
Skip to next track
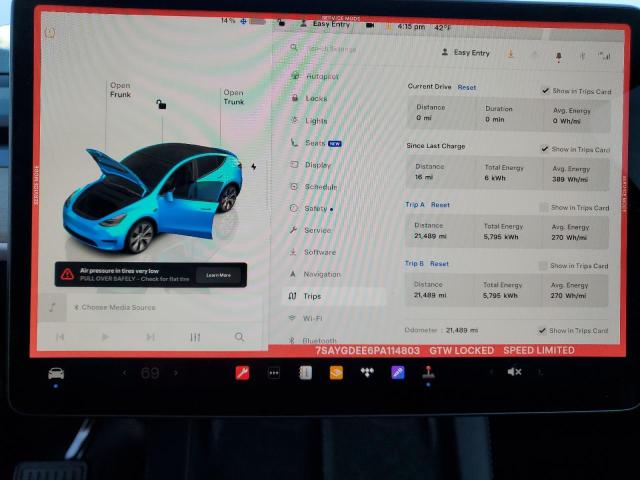[150, 337]
